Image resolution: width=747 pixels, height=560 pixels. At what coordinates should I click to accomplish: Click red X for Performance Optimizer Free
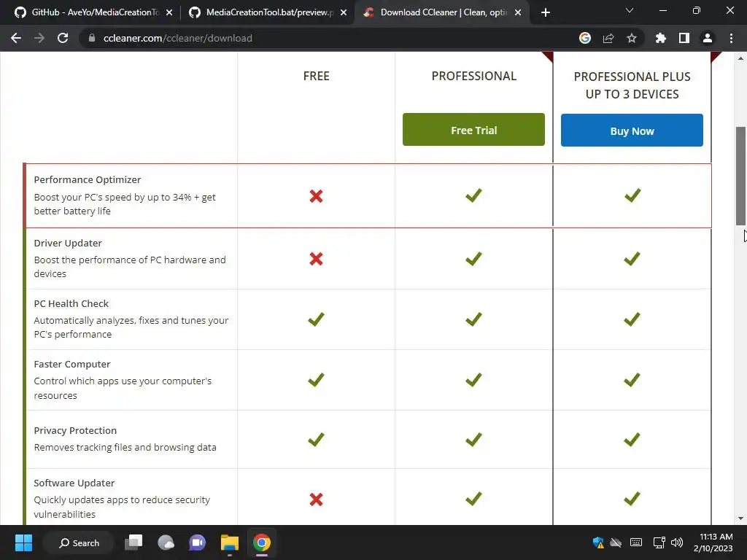[317, 195]
